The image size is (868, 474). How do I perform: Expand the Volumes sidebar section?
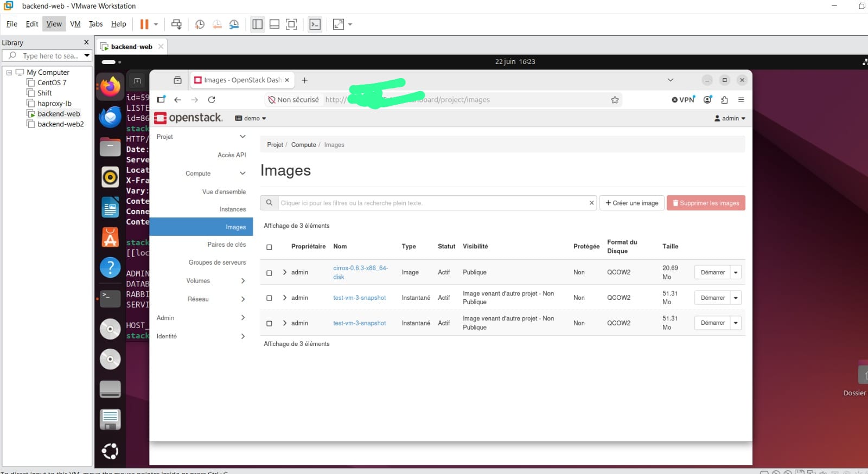243,281
